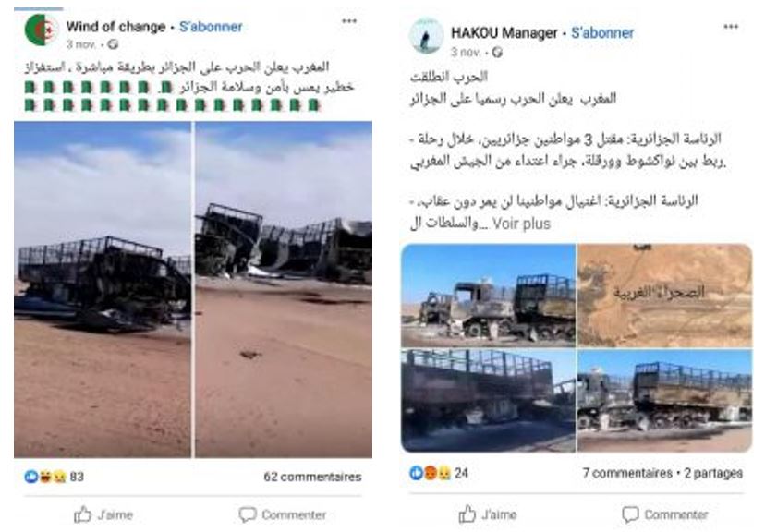Open top-left burned truck photo in right post
765x532 pixels.
click(489, 296)
